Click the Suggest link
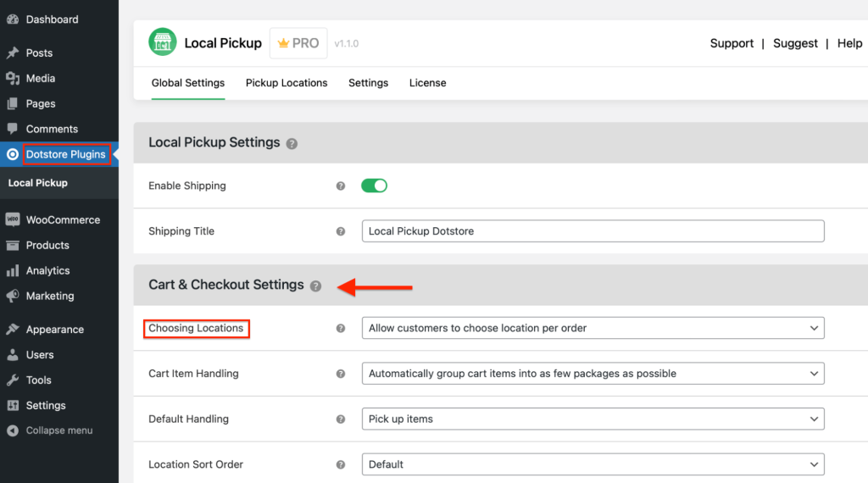The width and height of the screenshot is (868, 483). click(x=795, y=43)
